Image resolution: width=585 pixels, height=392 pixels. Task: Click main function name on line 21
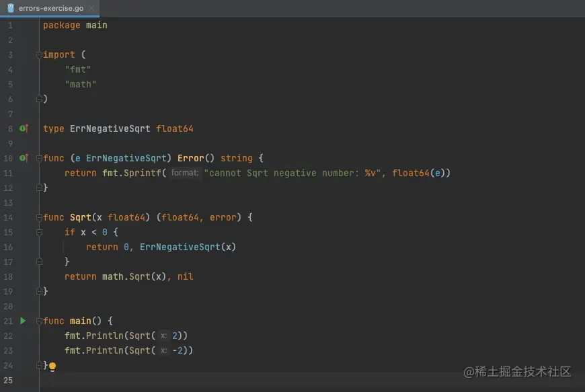(80, 321)
